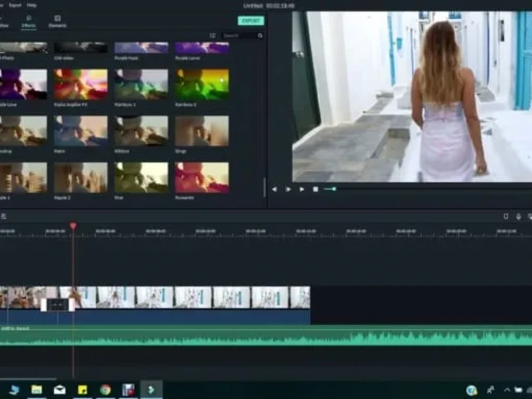The width and height of the screenshot is (532, 399).
Task: Open the Help menu
Action: point(31,5)
